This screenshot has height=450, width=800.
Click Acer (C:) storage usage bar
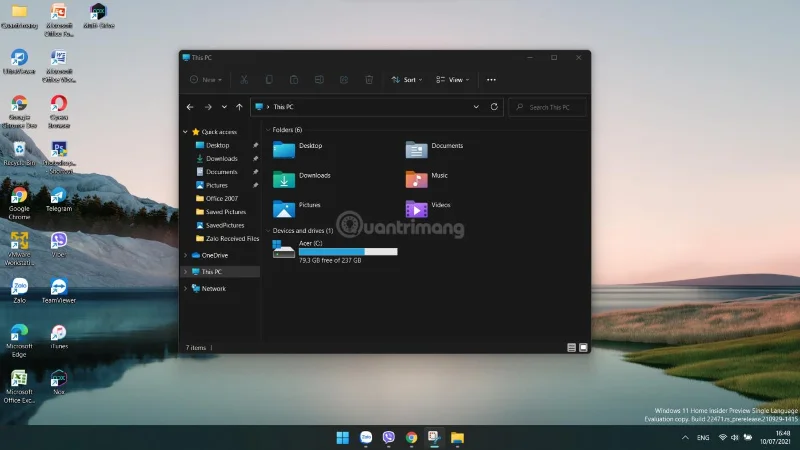(x=348, y=252)
